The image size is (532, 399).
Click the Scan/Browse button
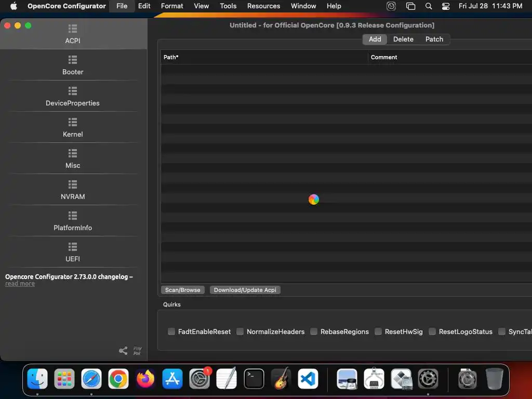point(182,290)
